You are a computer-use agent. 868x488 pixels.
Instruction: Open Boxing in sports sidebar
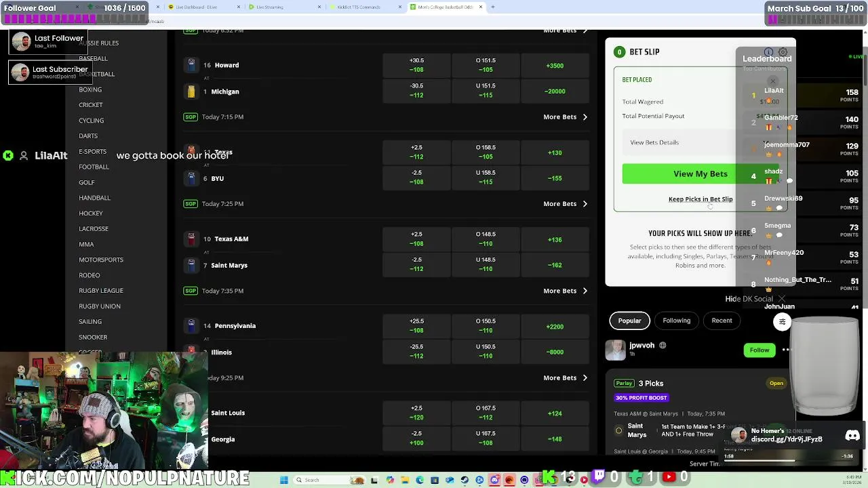point(90,89)
